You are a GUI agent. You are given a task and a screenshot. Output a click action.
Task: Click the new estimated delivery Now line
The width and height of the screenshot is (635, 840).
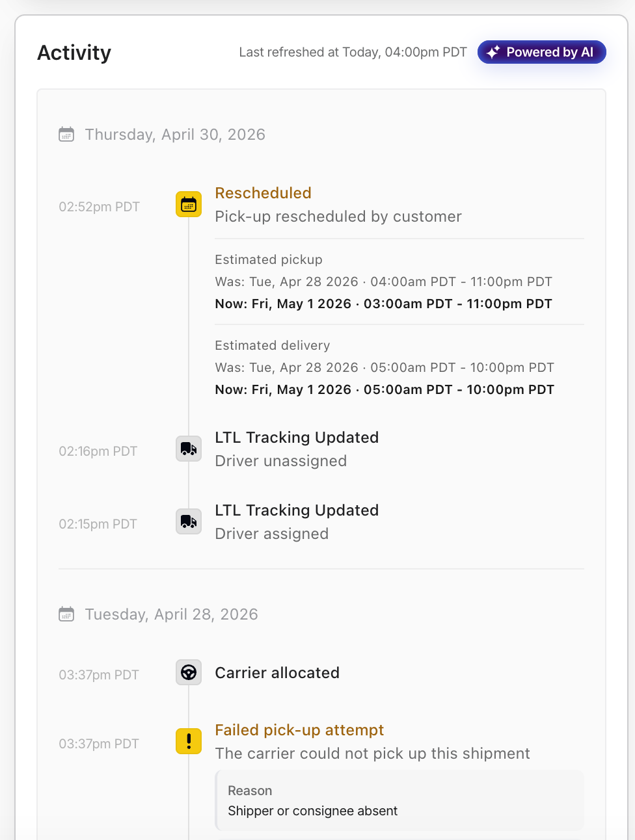pyautogui.click(x=385, y=389)
